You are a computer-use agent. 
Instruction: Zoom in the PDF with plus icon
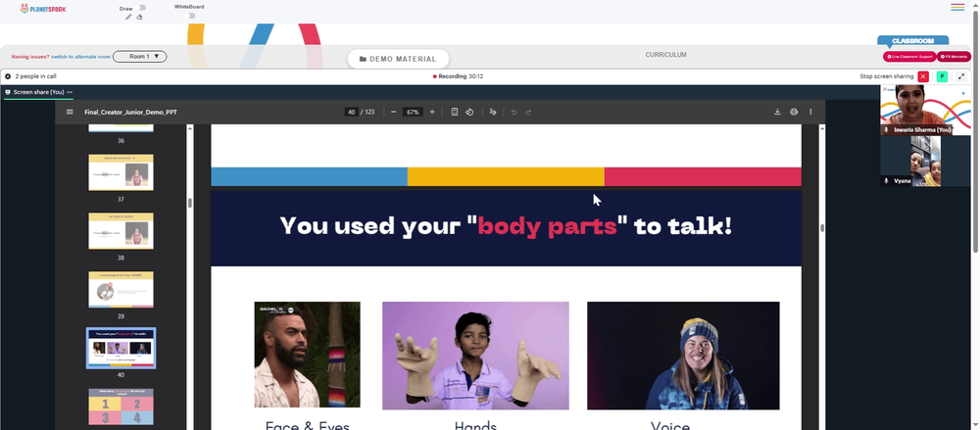coord(432,112)
